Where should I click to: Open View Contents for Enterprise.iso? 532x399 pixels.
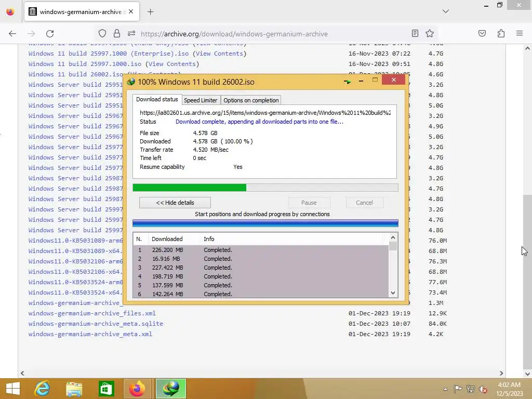(x=220, y=54)
